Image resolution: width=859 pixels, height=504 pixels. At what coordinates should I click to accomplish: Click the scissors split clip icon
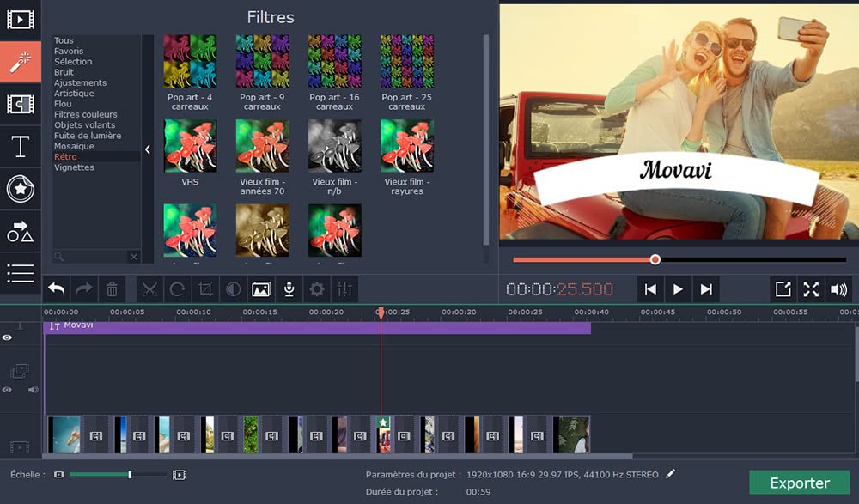pyautogui.click(x=149, y=289)
